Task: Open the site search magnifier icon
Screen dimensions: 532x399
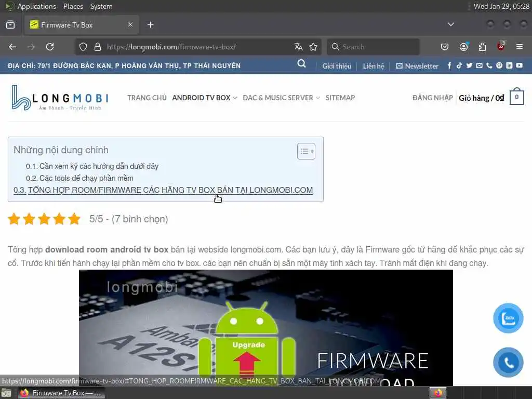Action: pos(301,64)
